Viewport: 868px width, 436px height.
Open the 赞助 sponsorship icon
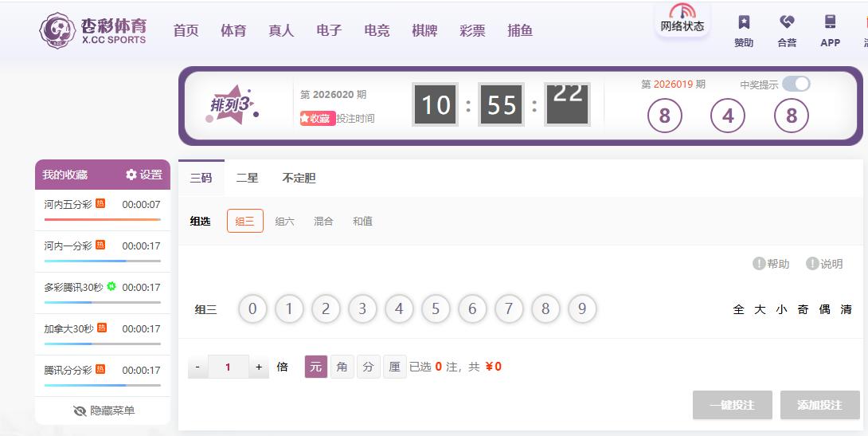point(744,22)
